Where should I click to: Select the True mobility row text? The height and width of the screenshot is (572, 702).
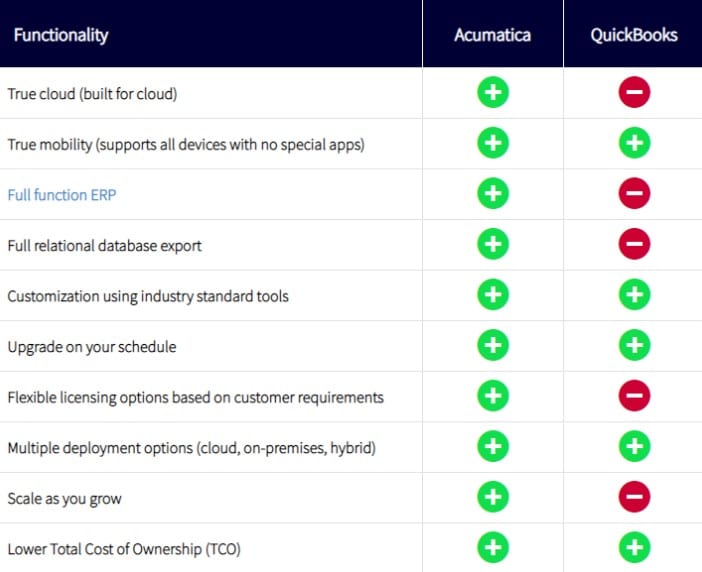click(186, 145)
